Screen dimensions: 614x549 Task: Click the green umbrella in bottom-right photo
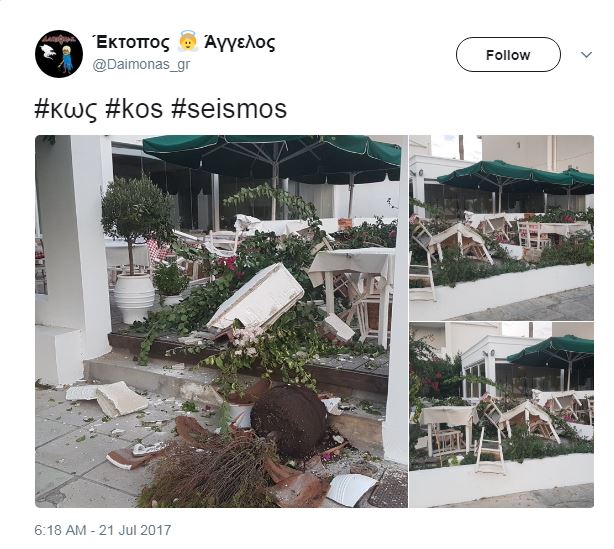tap(551, 350)
